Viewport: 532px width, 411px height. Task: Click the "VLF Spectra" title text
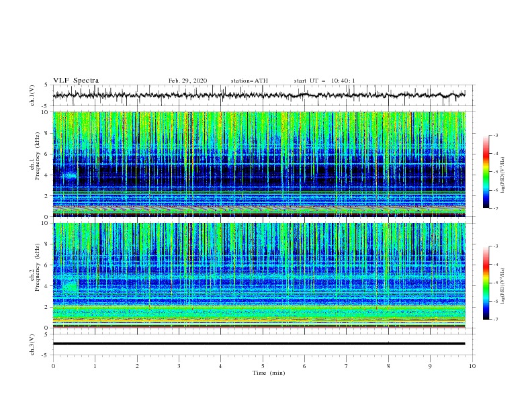click(76, 81)
